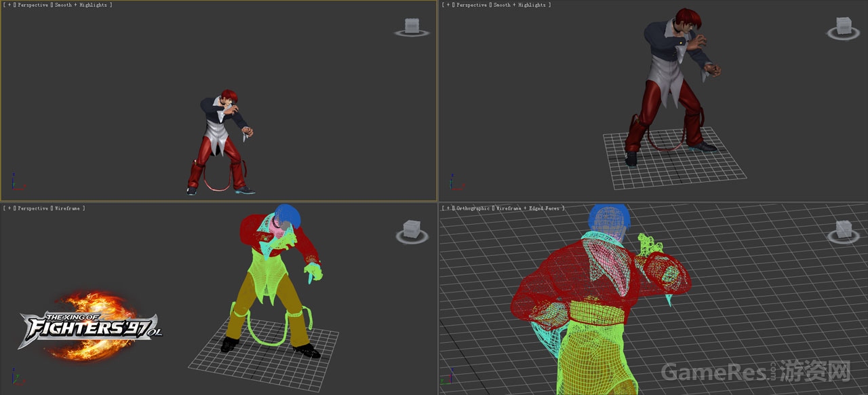Open the [+] menu in the Orthographic viewport
The image size is (868, 395).
(x=448, y=208)
